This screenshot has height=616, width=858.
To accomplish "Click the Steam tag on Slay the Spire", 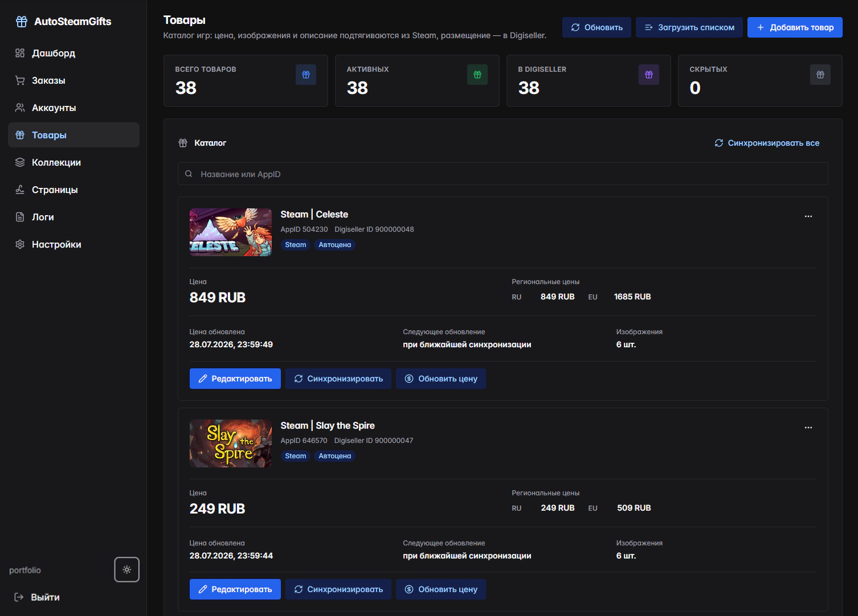I will [296, 456].
